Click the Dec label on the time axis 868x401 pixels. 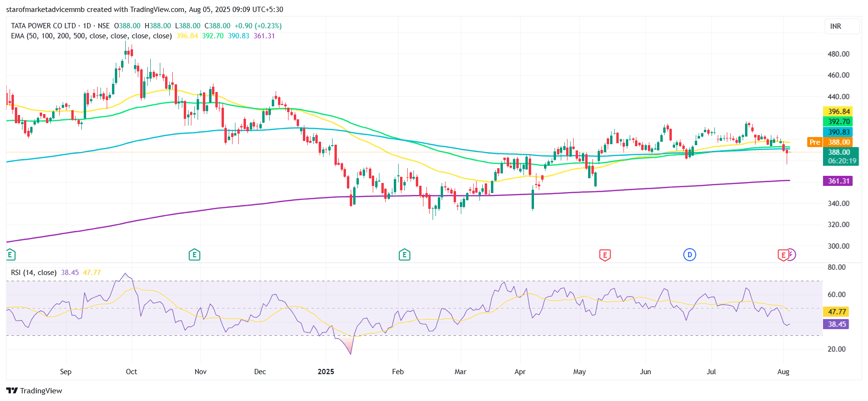click(260, 372)
